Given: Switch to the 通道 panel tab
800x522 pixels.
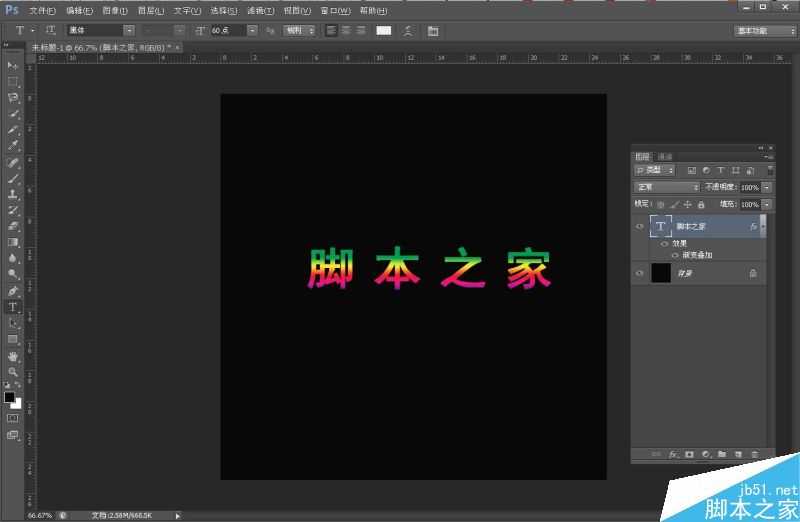Looking at the screenshot, I should tap(665, 157).
